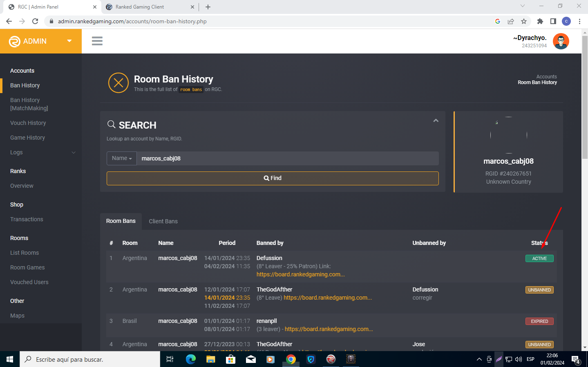This screenshot has height=367, width=588.
Task: Open Game History sidebar link
Action: pos(27,138)
